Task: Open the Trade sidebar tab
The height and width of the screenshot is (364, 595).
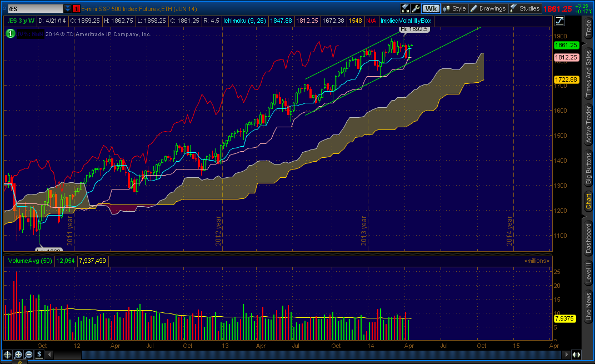Action: (588, 28)
